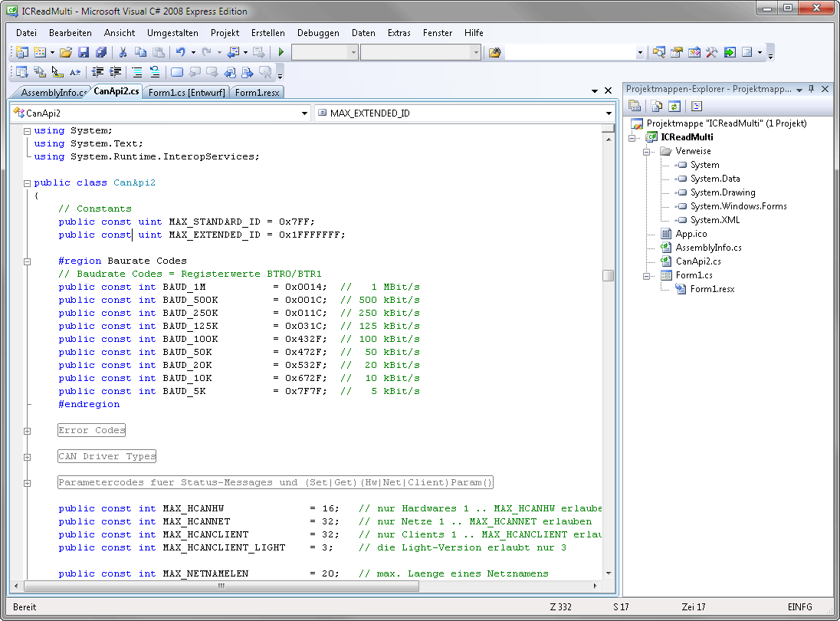Screen dimensions: 840x621
Task: Open the Debuggen menu
Action: point(318,33)
